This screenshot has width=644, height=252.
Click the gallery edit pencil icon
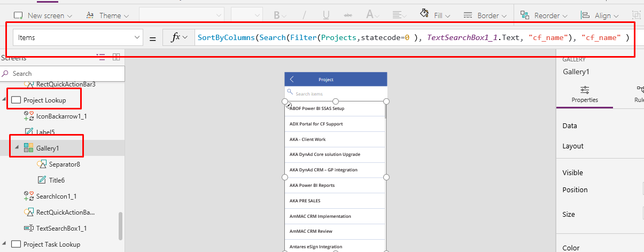point(289,106)
